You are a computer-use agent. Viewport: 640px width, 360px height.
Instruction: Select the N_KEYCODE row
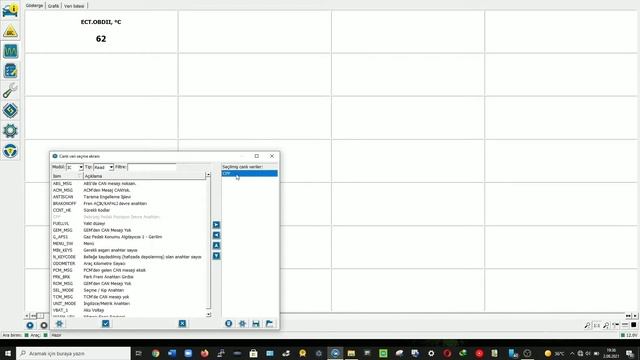tap(129, 257)
